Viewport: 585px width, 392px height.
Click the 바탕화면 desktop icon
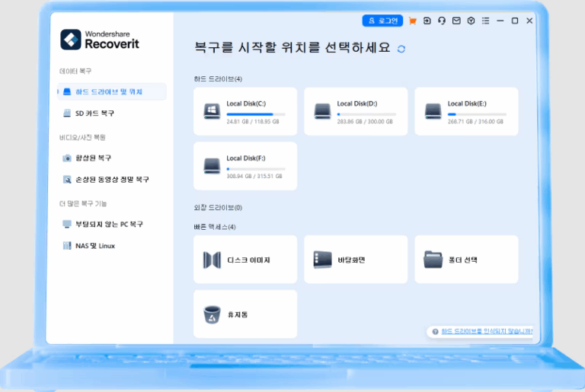[x=322, y=260]
